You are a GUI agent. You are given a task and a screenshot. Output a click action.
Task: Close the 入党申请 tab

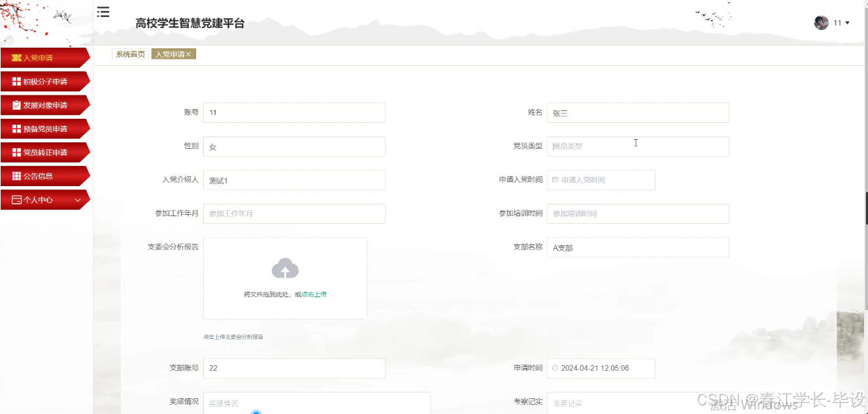point(188,54)
